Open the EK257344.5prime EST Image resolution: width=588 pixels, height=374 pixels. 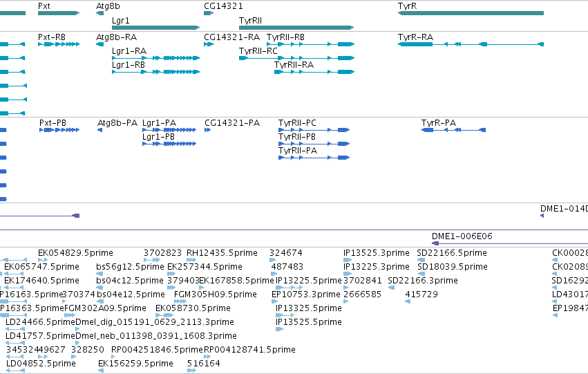click(171, 274)
